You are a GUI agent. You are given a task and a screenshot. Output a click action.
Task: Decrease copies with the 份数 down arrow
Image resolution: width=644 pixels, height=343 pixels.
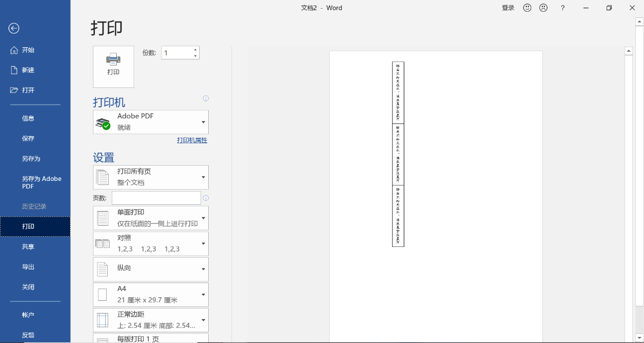[196, 56]
